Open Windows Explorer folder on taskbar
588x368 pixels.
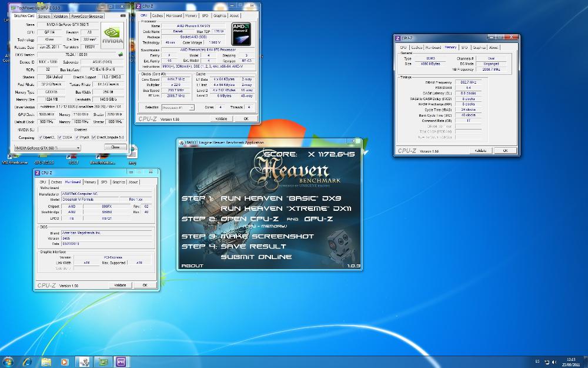click(46, 362)
